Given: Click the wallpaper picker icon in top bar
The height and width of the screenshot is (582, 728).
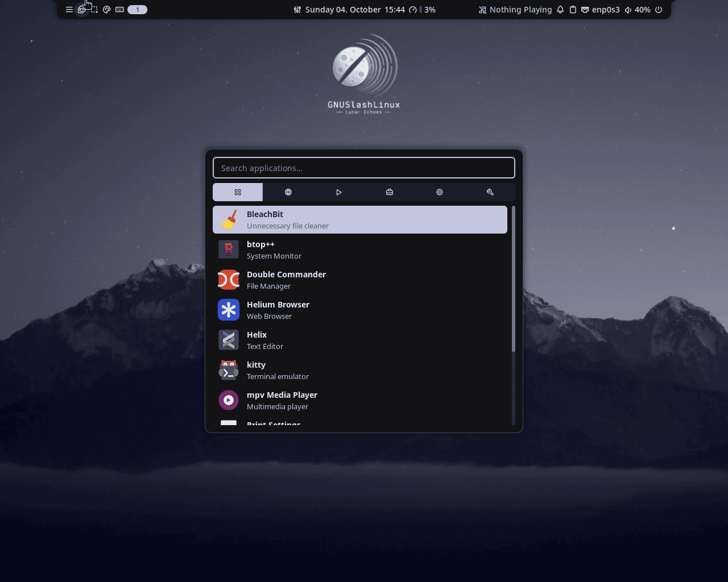Looking at the screenshot, I should (82, 10).
